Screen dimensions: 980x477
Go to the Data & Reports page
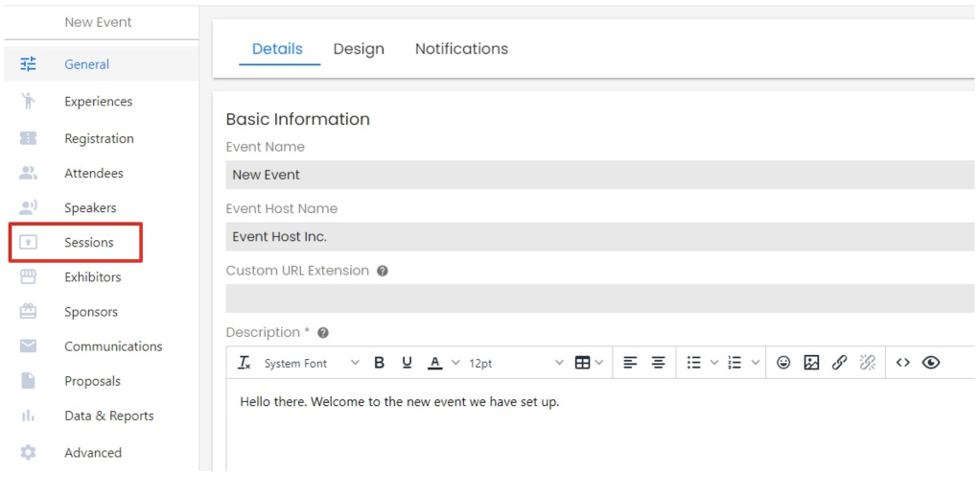point(108,416)
